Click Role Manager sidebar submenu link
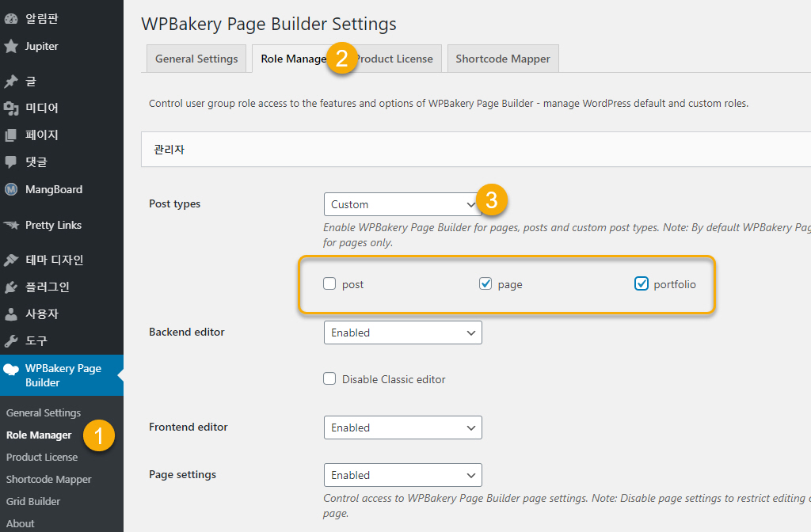Screen dimensions: 811x532 click(x=39, y=435)
